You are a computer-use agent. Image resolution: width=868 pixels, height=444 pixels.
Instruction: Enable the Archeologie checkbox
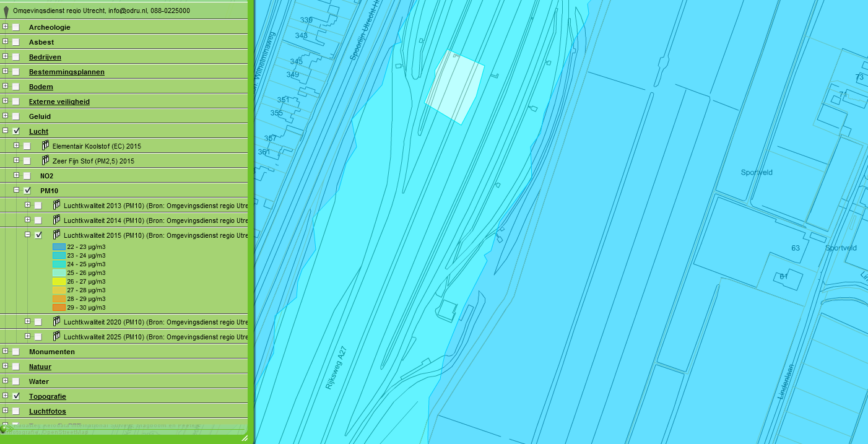point(16,27)
